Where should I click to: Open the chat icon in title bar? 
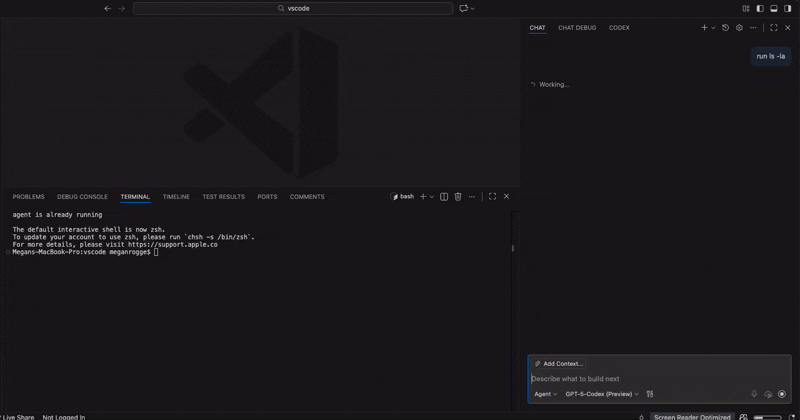463,8
